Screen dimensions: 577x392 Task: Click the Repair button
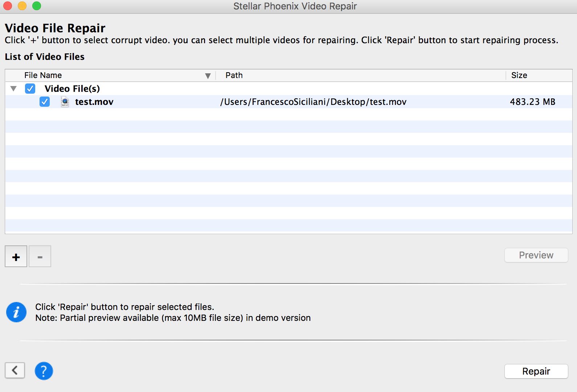pos(536,371)
